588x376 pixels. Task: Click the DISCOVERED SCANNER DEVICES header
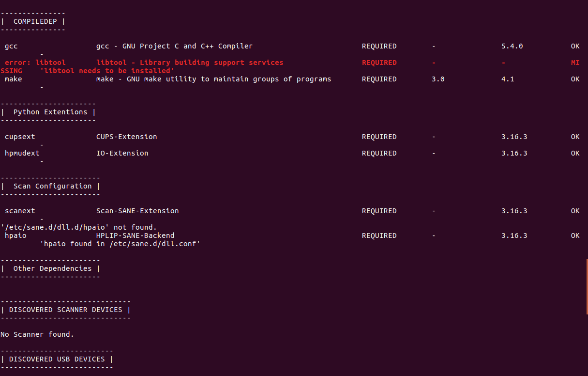click(x=65, y=310)
